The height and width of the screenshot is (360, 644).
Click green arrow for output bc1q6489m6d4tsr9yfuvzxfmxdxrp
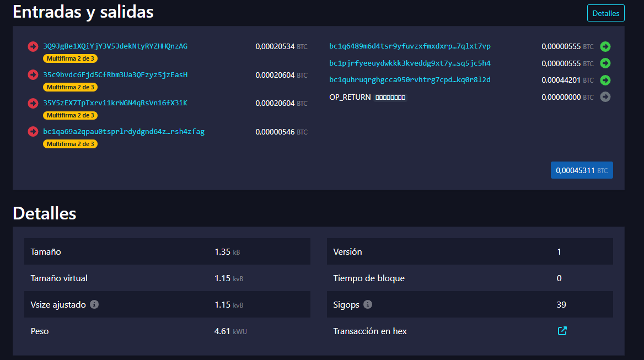(605, 46)
